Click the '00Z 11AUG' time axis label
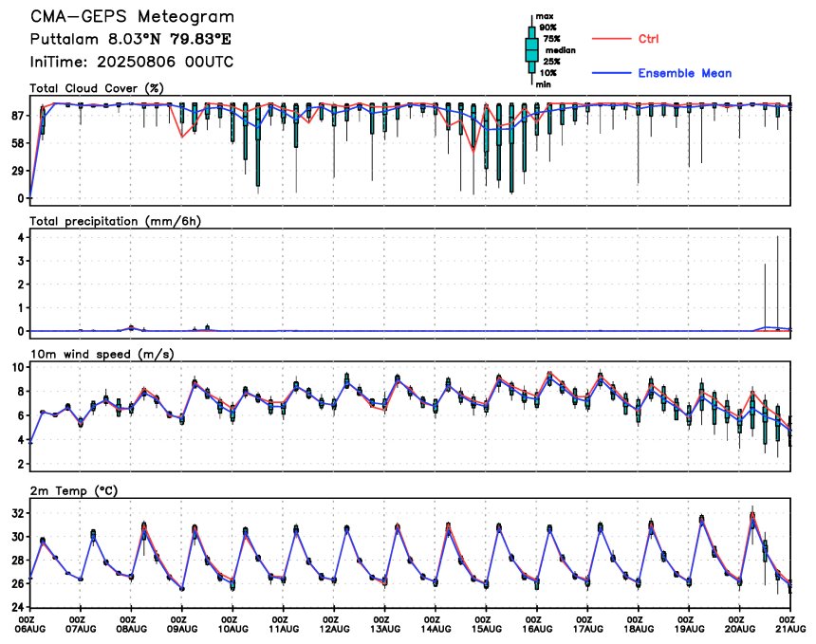Image resolution: width=816 pixels, height=644 pixels. pos(284,624)
